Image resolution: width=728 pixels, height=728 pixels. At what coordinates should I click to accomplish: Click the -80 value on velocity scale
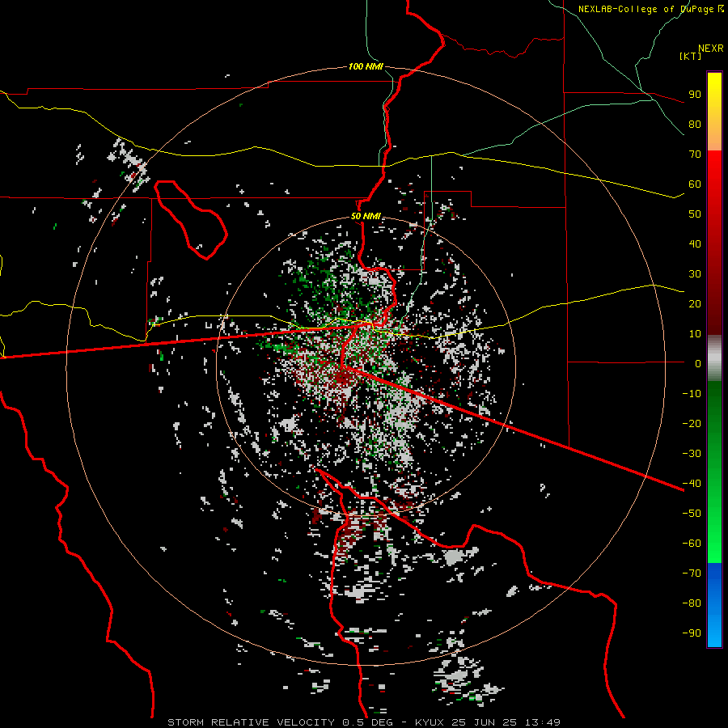692,603
